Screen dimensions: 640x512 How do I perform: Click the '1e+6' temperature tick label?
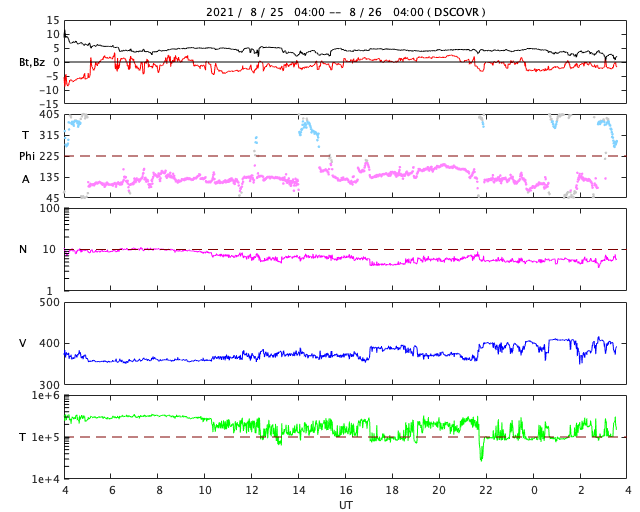coord(46,395)
